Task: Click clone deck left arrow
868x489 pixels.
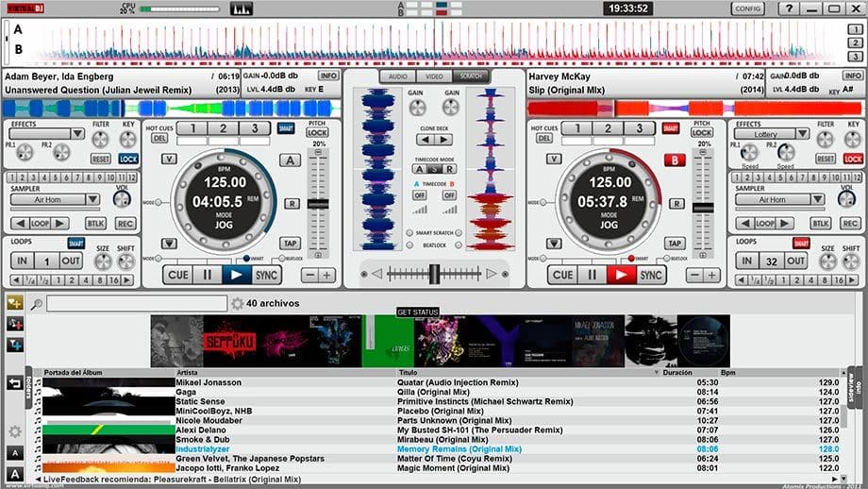Action: [x=426, y=140]
